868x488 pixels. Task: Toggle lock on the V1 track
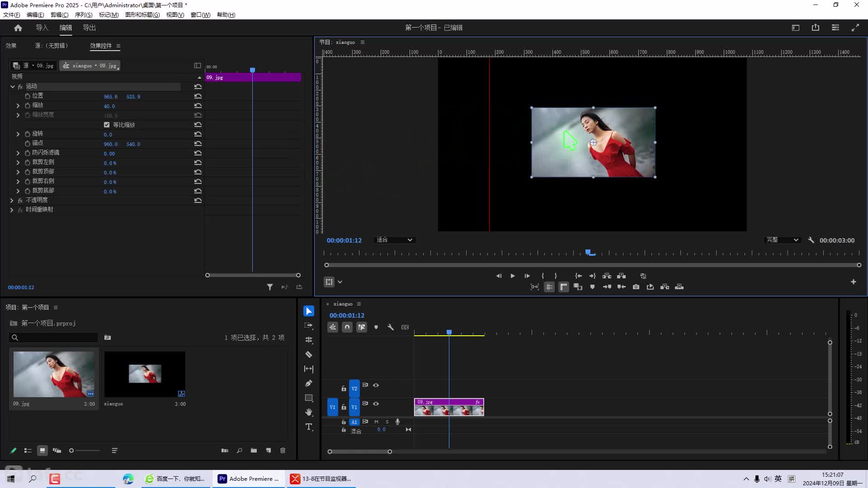tap(344, 407)
